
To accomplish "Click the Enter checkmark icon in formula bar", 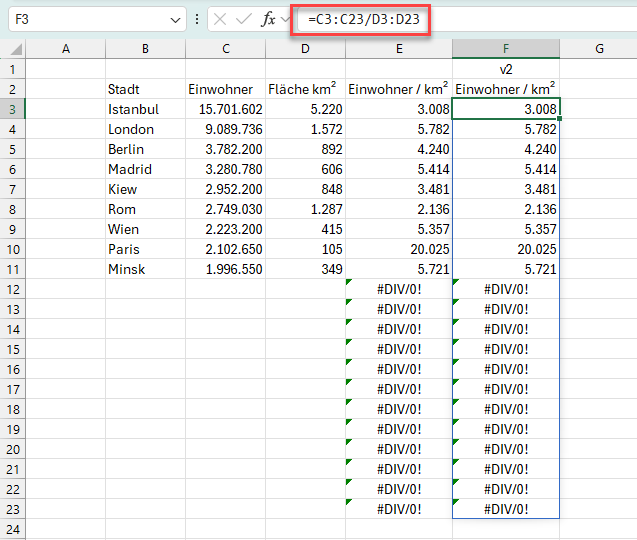I will coord(244,19).
